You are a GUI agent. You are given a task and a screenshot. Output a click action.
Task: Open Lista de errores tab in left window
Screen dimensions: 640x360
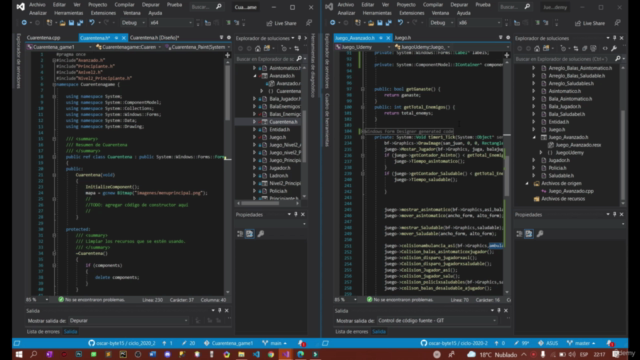coord(43,331)
